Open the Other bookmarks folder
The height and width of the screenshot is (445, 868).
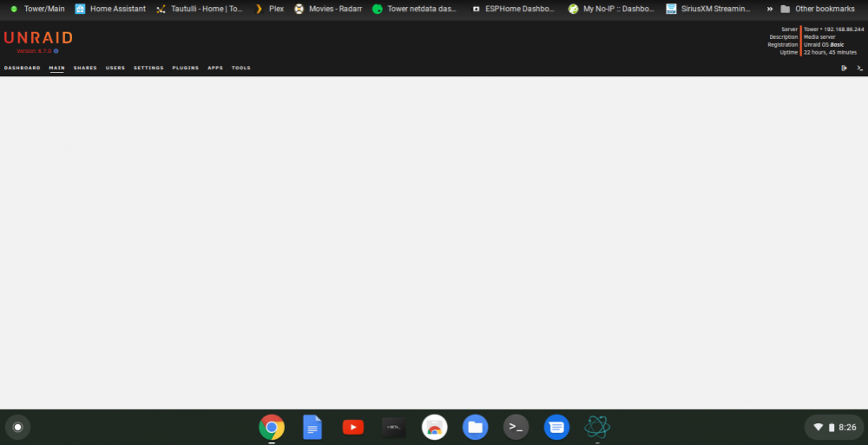818,9
